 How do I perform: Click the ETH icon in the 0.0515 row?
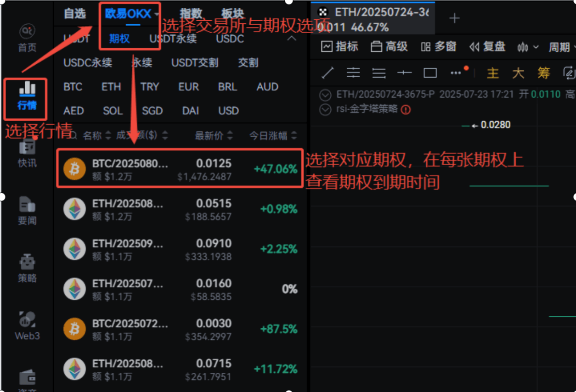pyautogui.click(x=74, y=209)
